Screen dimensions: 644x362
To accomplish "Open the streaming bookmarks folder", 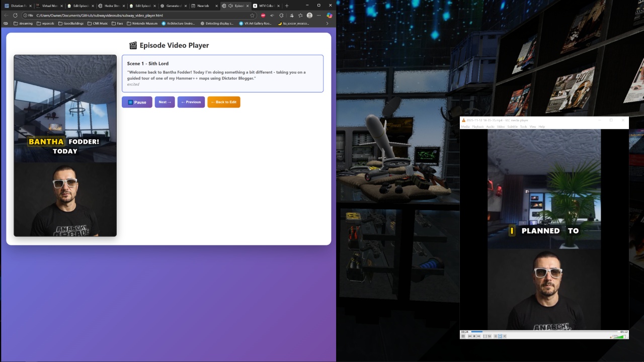I will (23, 23).
